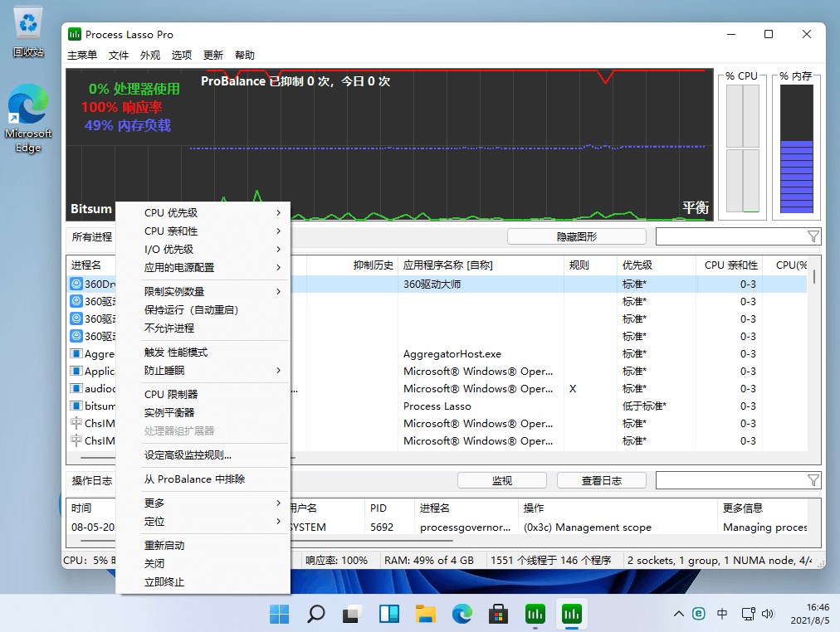This screenshot has height=632, width=840.
Task: Open File Explorer from taskbar
Action: (x=425, y=614)
